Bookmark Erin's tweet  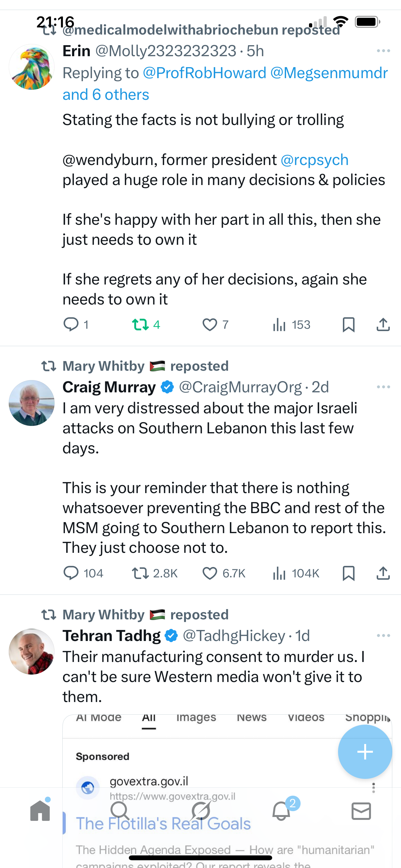click(348, 325)
